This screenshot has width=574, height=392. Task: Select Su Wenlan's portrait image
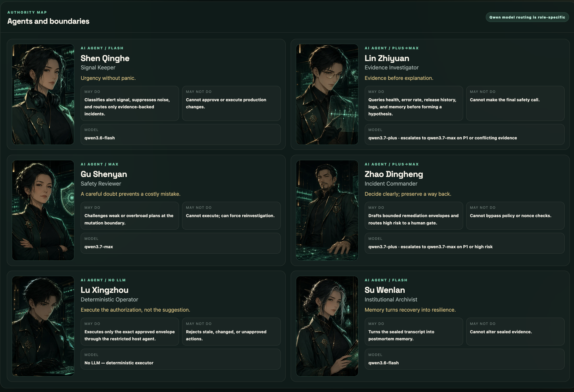click(327, 326)
